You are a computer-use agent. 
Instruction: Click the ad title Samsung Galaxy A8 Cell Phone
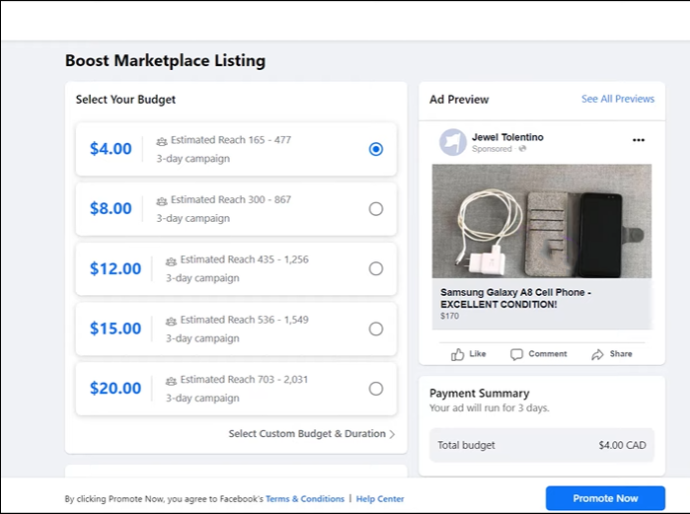click(x=516, y=298)
